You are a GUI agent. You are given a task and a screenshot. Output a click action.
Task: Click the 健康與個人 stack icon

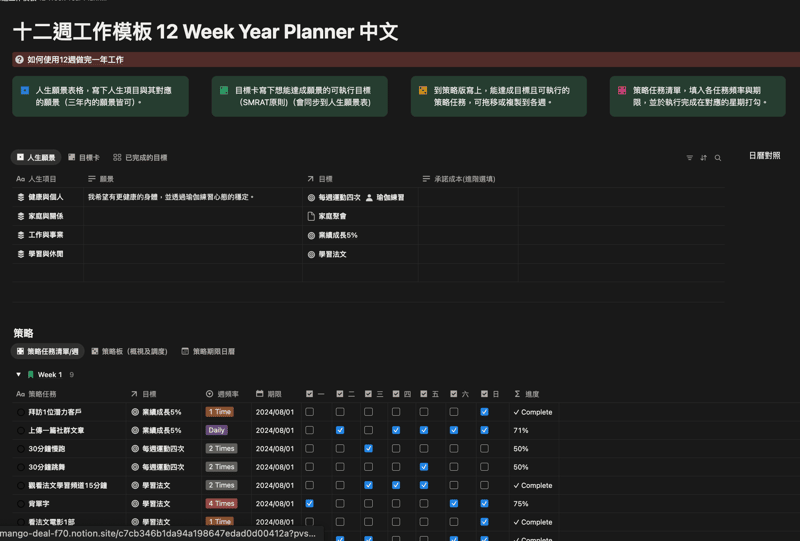(x=21, y=198)
